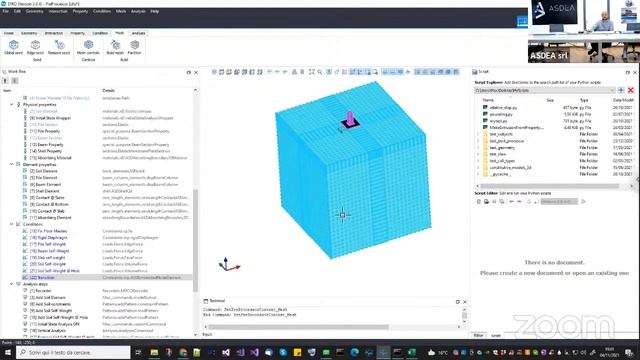Open the Edit menu

17,11
